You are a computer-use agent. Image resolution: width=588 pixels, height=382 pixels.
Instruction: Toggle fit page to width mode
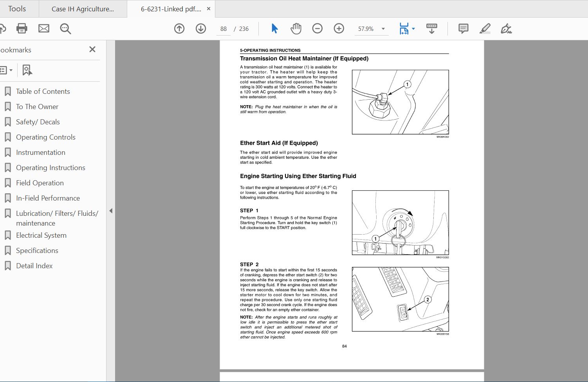click(x=404, y=28)
